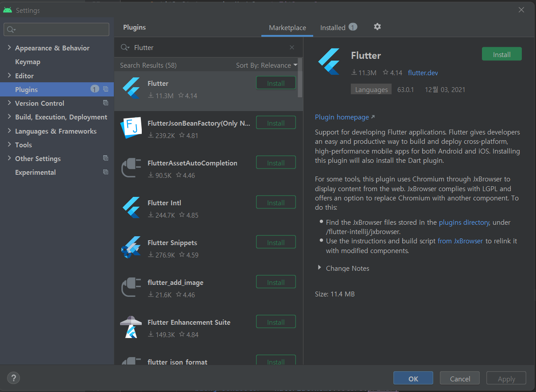Click the project-level icon beside Other Settings
This screenshot has width=536, height=392.
105,158
